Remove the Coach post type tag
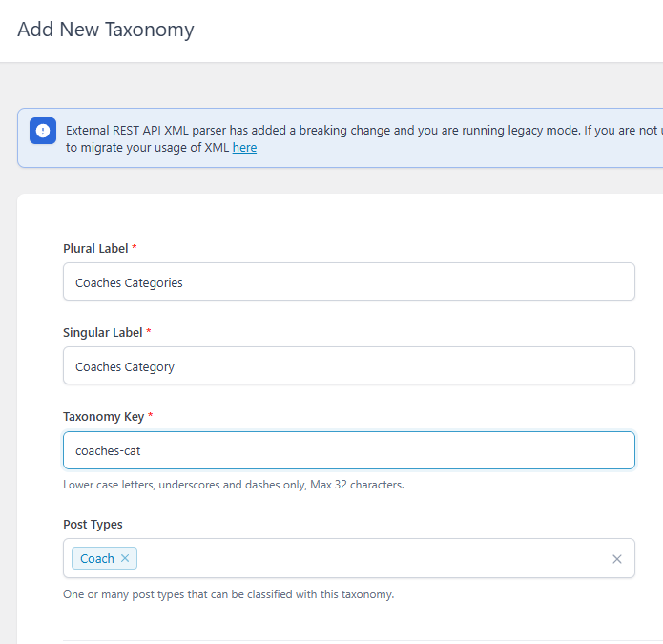This screenshot has height=644, width=663. [x=125, y=558]
